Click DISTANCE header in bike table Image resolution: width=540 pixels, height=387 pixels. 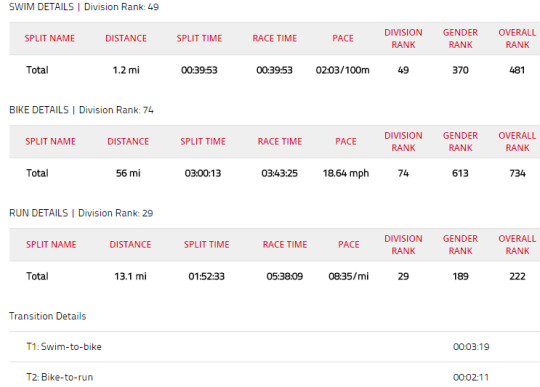click(128, 142)
